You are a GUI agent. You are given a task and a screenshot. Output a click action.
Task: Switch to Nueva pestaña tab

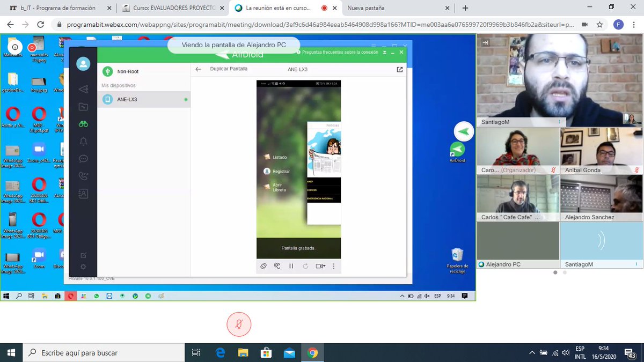click(397, 8)
